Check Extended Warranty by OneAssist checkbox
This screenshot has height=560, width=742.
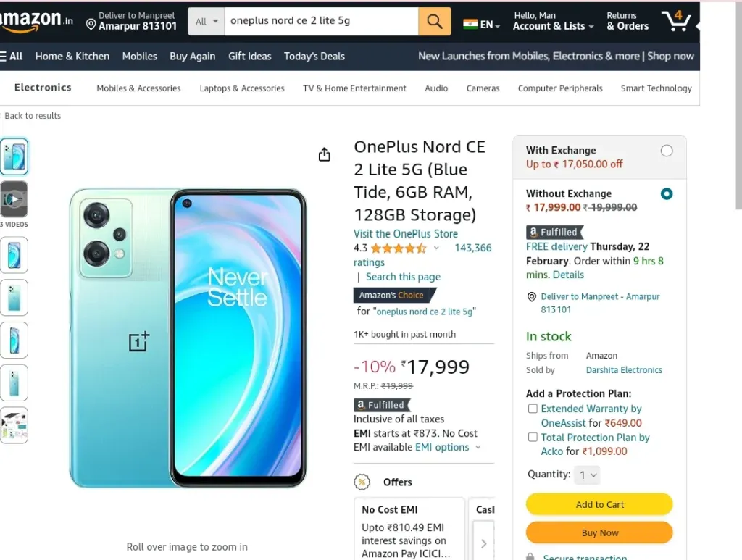click(x=533, y=409)
